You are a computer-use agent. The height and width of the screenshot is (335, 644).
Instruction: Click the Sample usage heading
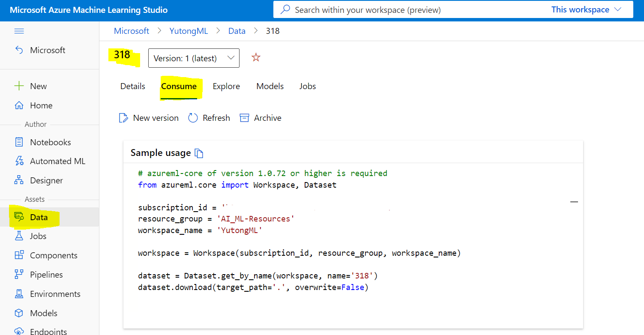pyautogui.click(x=161, y=153)
